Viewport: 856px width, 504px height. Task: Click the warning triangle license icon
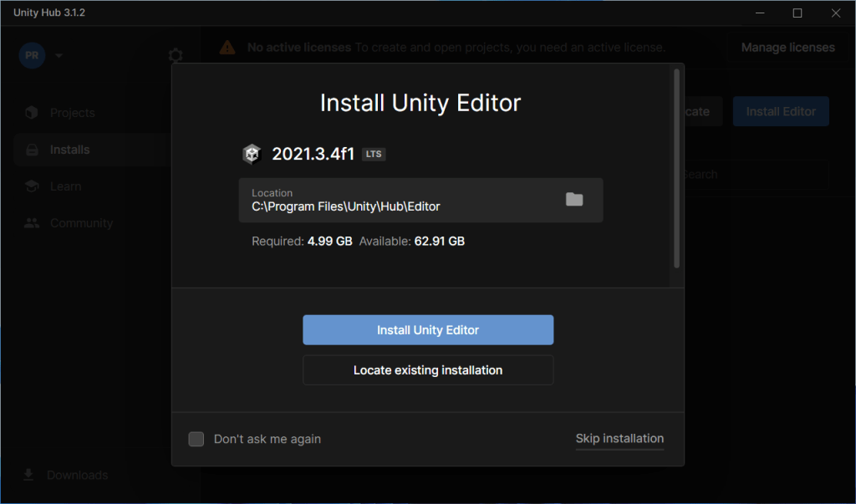(227, 48)
